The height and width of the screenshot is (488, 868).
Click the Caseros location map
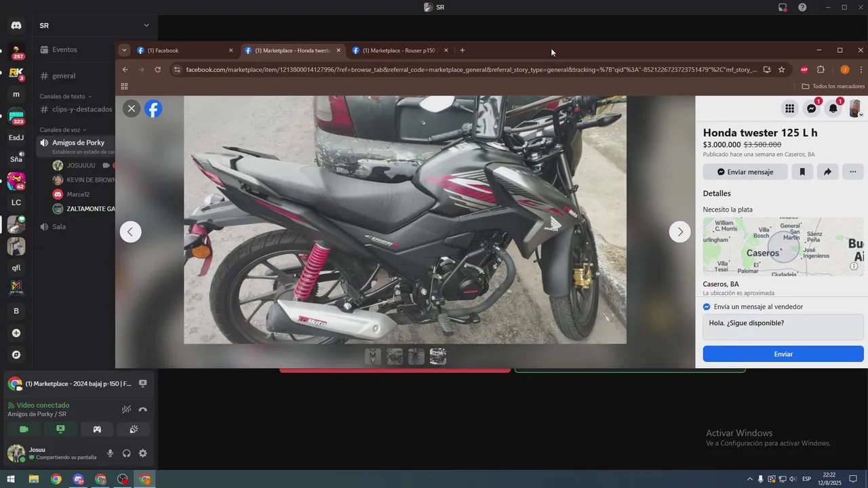coord(783,246)
